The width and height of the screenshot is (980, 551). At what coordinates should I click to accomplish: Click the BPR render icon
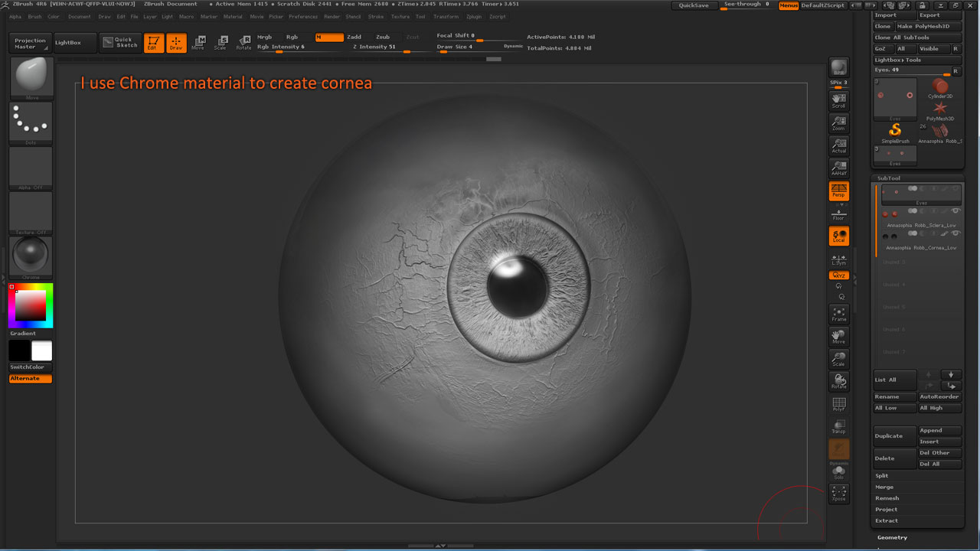(839, 67)
